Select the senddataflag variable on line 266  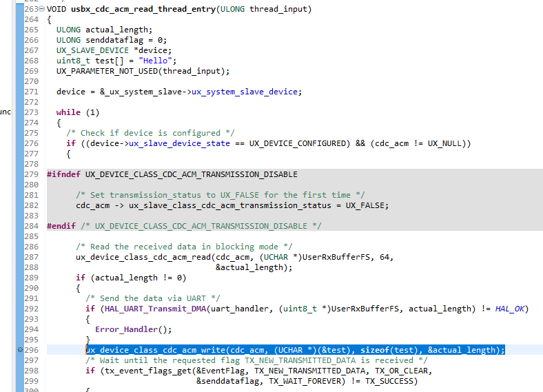[x=114, y=40]
